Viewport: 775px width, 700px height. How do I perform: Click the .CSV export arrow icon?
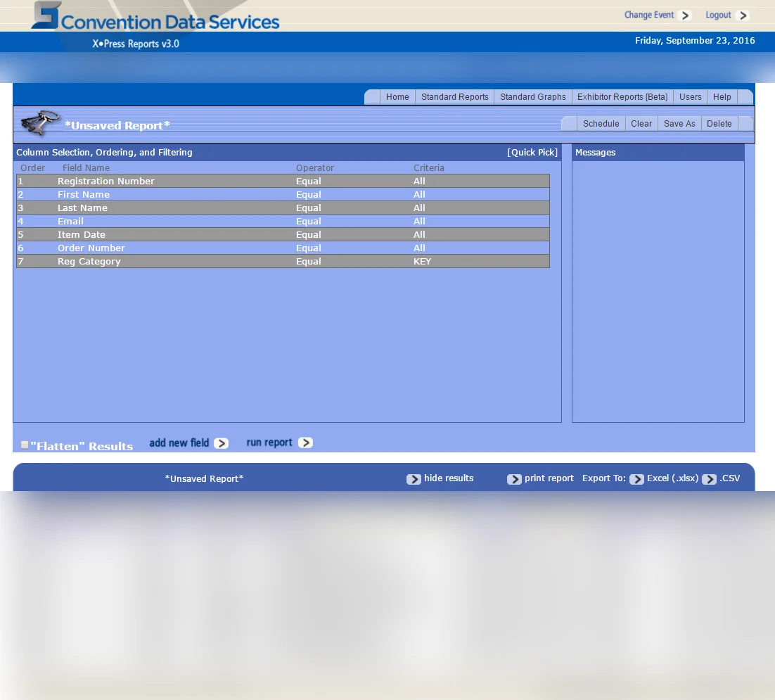(710, 479)
